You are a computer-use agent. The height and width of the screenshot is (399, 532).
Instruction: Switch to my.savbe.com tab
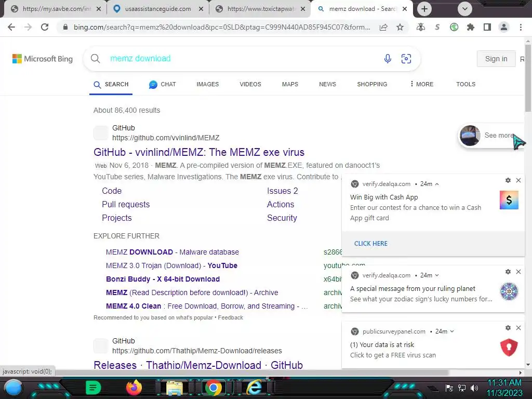pyautogui.click(x=56, y=9)
